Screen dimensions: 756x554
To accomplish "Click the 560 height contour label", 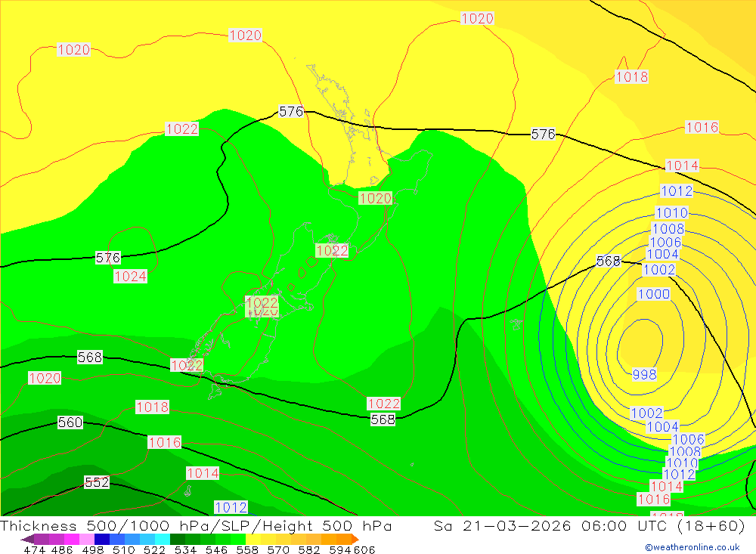I will click(x=70, y=422).
